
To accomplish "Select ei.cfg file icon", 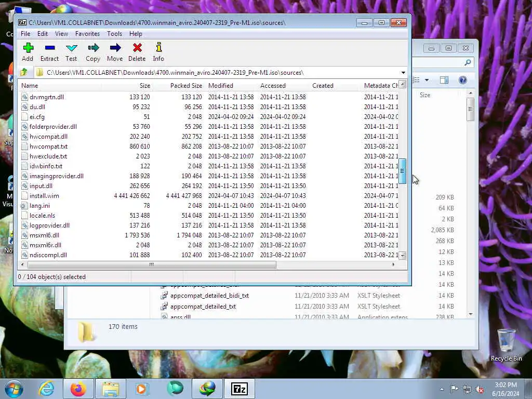I will (24, 117).
